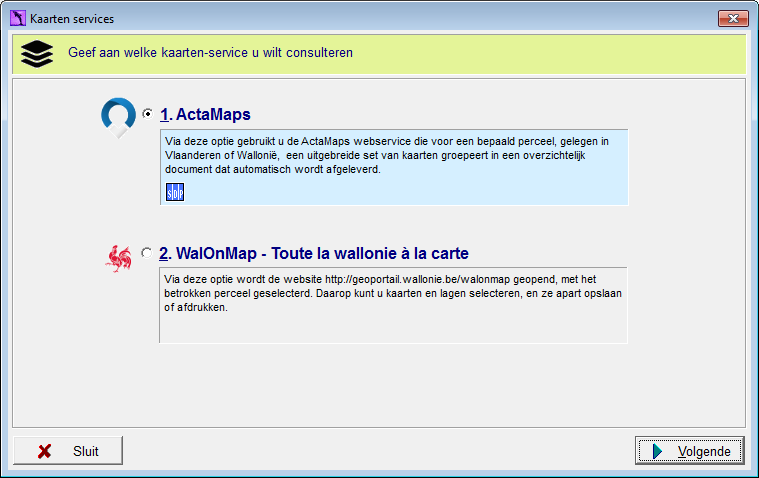Click the '1. ActaMaps' heading

(205, 114)
